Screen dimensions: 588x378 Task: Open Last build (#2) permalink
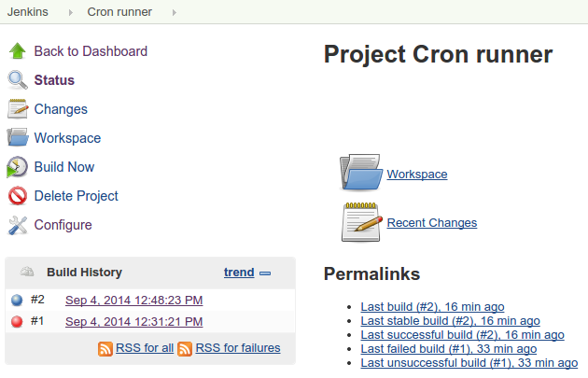coord(432,307)
